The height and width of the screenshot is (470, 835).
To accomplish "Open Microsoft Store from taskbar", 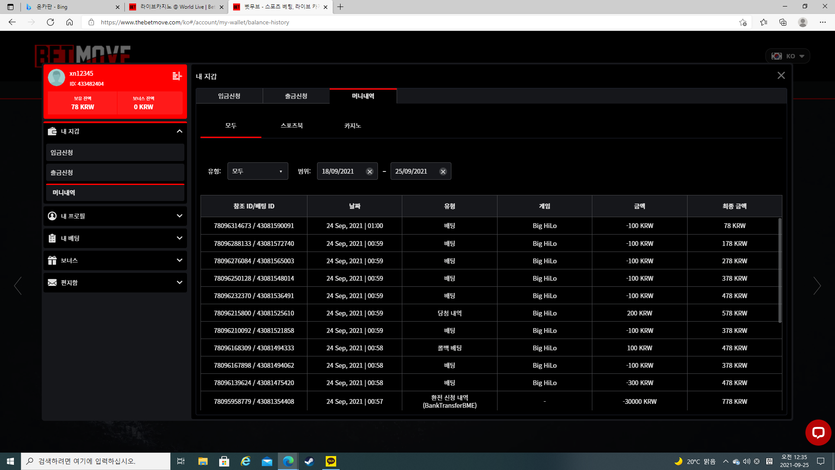I will (224, 461).
